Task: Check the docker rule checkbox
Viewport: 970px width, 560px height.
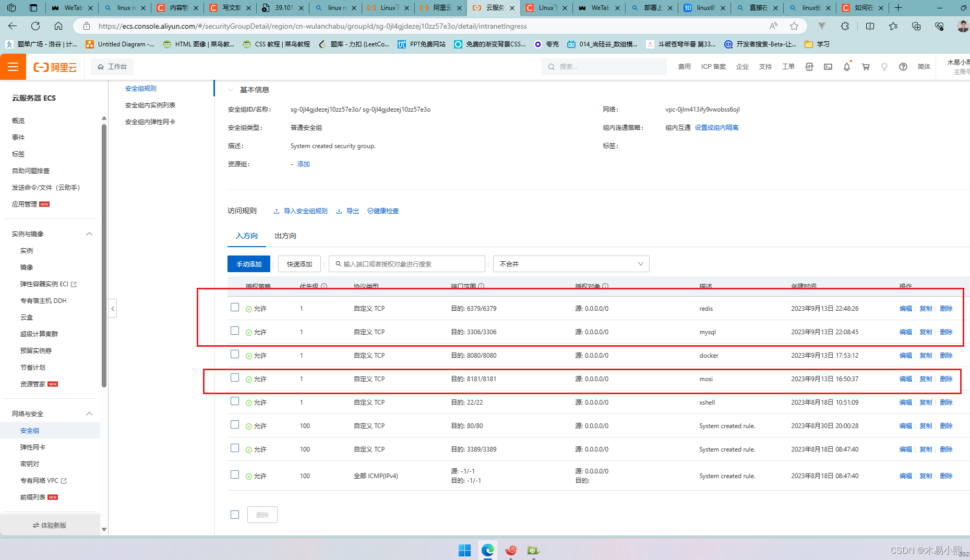Action: pyautogui.click(x=235, y=354)
